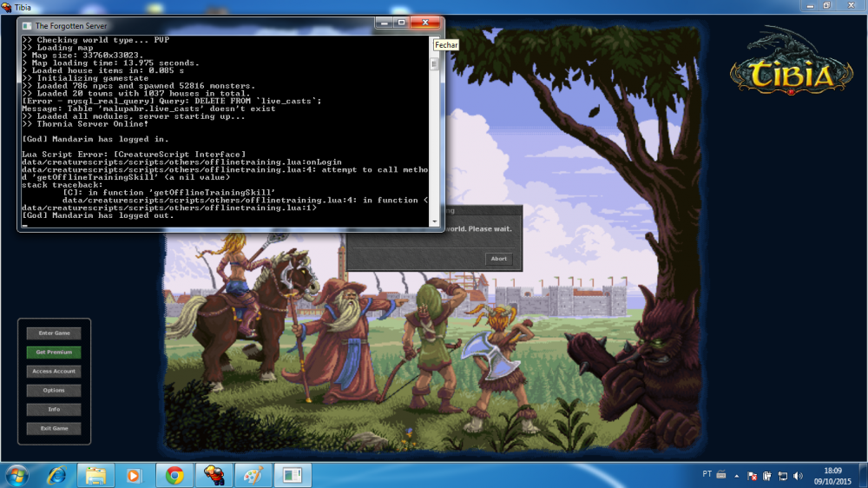The height and width of the screenshot is (488, 868).
Task: Switch to the console window taskbar icon
Action: 293,475
